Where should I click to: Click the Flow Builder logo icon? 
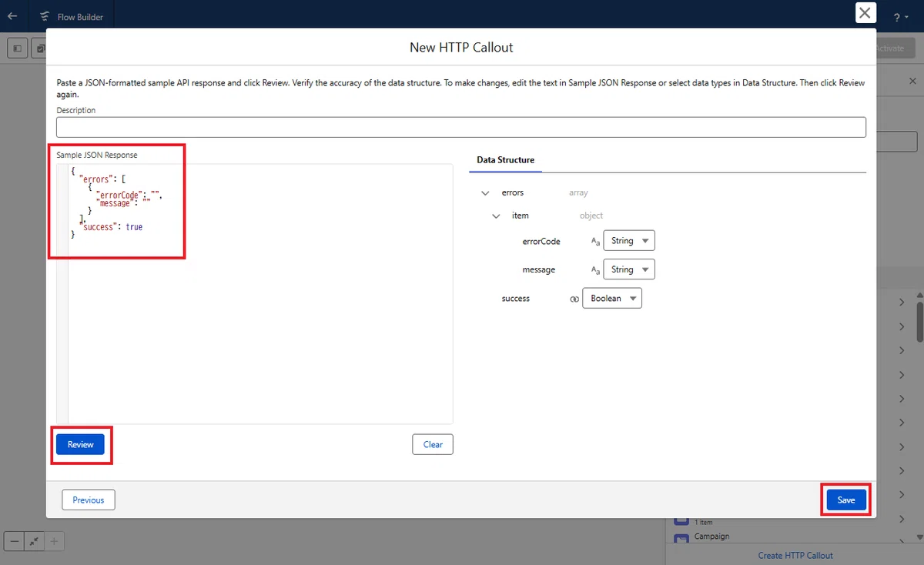45,17
